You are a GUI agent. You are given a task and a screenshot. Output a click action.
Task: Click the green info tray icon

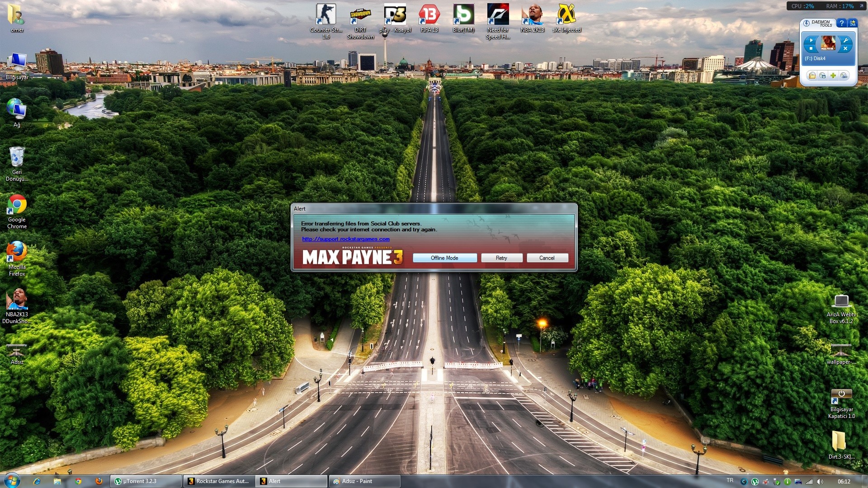coord(788,482)
